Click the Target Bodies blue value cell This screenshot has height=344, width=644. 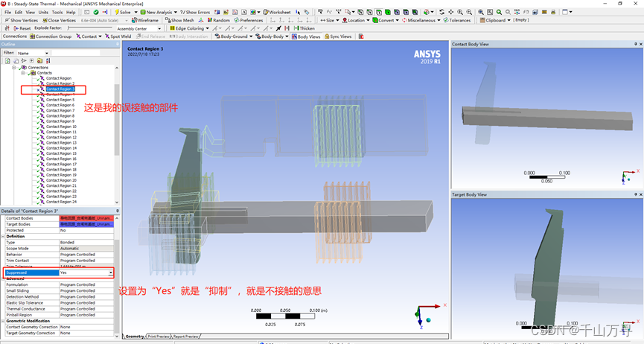(86, 224)
